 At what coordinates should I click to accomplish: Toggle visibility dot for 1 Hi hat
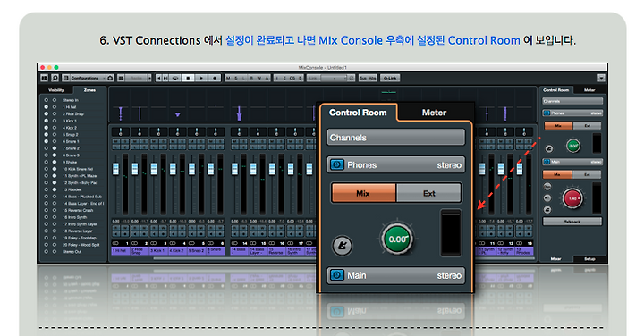pyautogui.click(x=46, y=107)
